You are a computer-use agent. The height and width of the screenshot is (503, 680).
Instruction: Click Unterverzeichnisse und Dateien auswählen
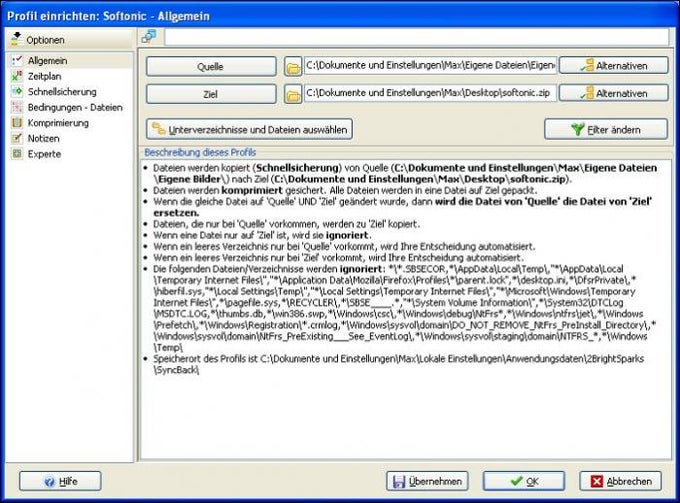tap(249, 130)
